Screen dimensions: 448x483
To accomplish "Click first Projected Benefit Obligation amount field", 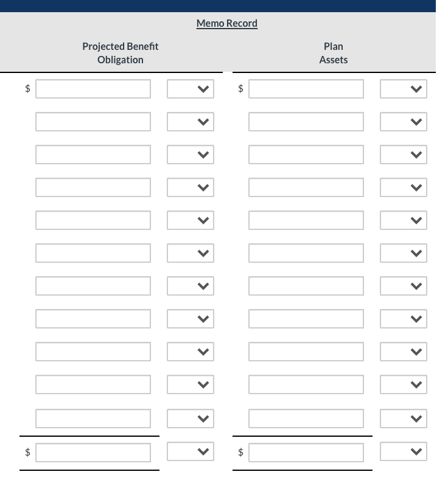I will tap(93, 89).
